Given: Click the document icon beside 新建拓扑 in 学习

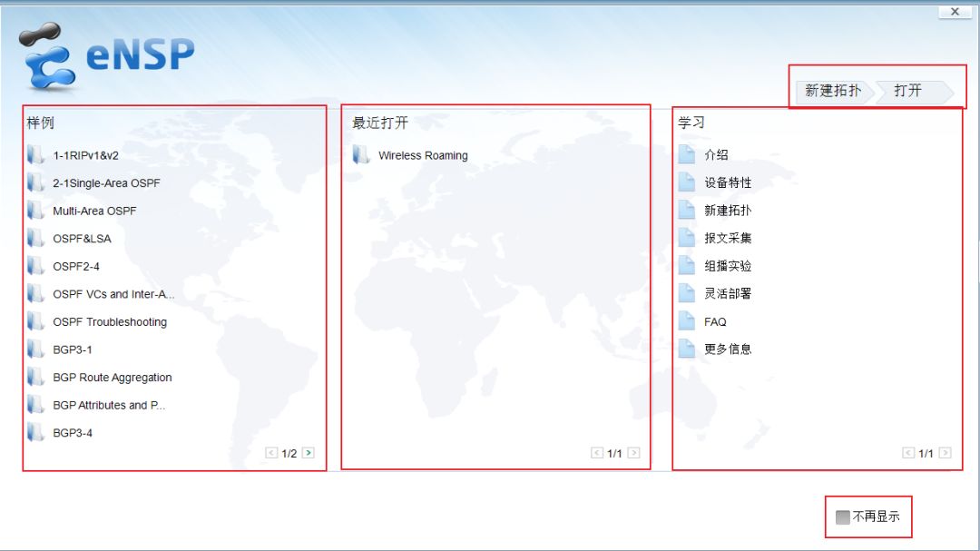Looking at the screenshot, I should point(687,210).
